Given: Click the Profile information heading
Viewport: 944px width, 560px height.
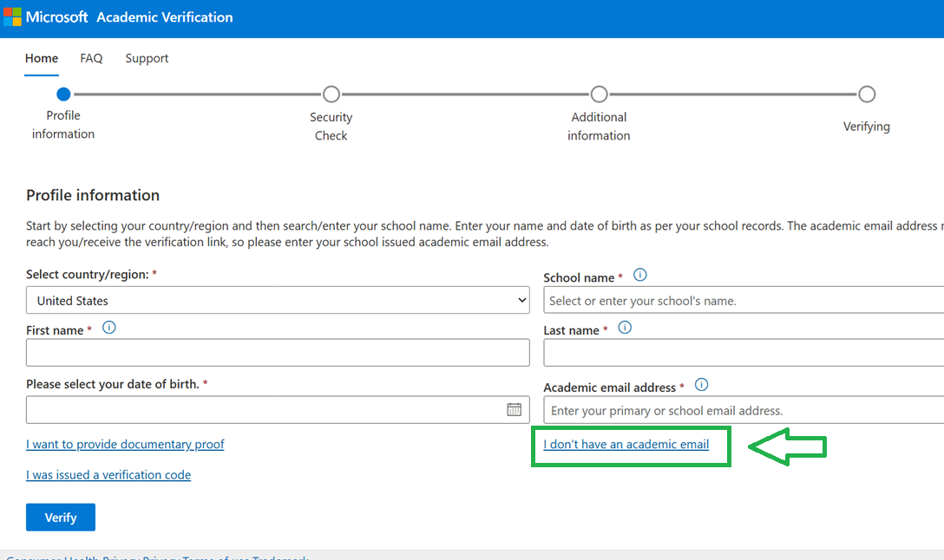Looking at the screenshot, I should [x=93, y=195].
